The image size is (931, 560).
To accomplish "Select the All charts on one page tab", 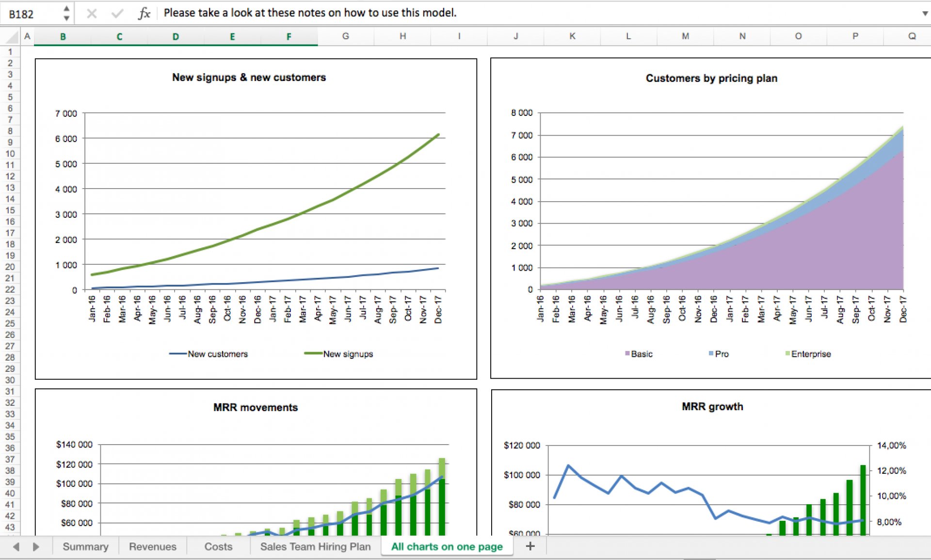I will 447,547.
